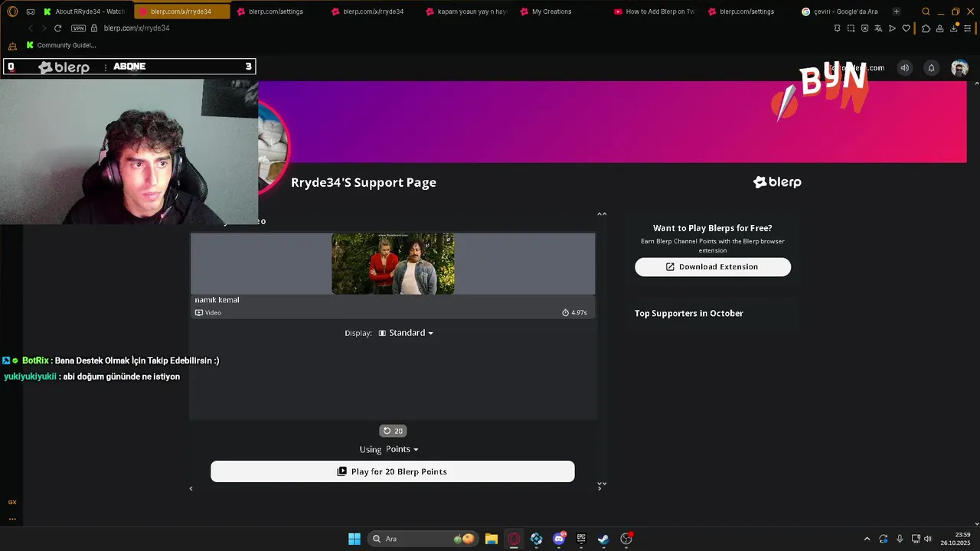Open Blerp notifications bell icon
The width and height of the screenshot is (980, 551).
pos(931,67)
